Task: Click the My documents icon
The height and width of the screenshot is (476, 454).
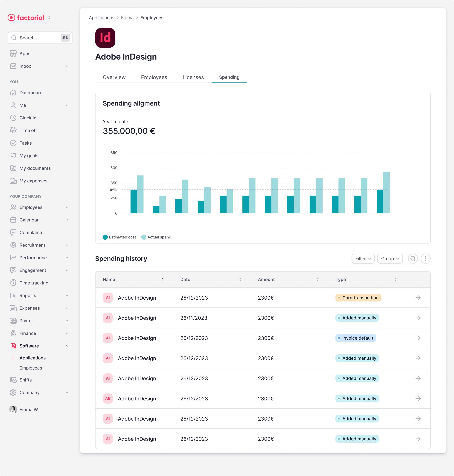Action: [x=13, y=168]
